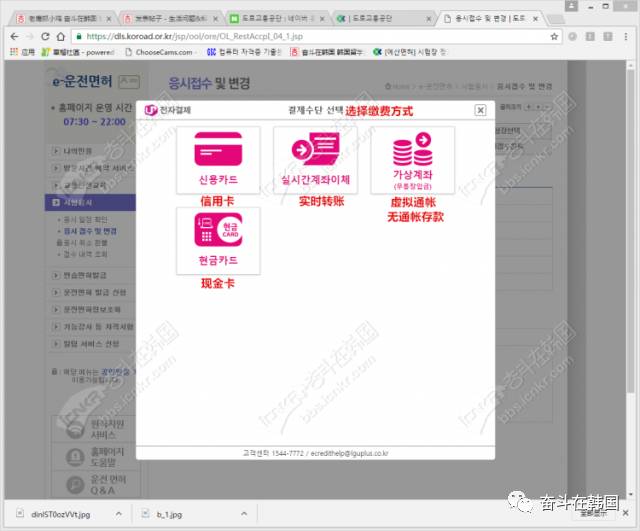Open the powered-by bookmark with green icon

tap(78, 52)
